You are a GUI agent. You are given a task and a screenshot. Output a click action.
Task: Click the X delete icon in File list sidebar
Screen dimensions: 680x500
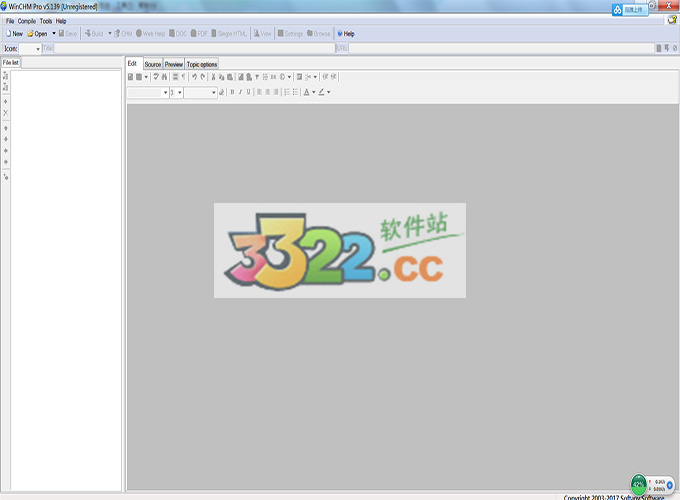[x=6, y=113]
